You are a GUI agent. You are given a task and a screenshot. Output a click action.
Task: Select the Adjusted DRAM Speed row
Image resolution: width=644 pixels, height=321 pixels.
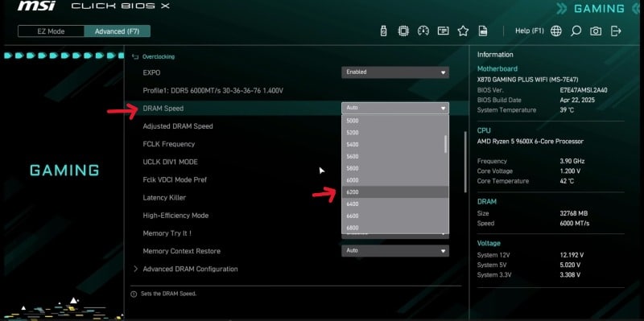coord(178,126)
